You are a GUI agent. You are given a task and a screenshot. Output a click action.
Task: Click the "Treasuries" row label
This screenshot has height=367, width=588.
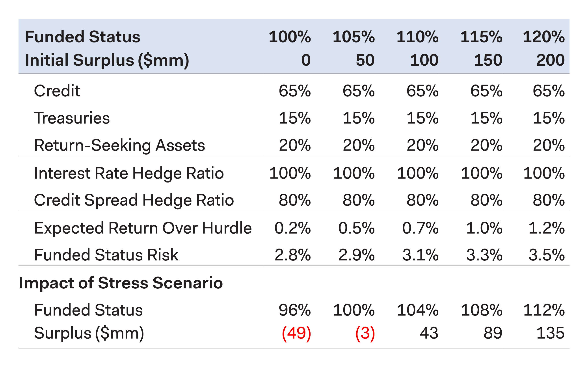(x=72, y=118)
